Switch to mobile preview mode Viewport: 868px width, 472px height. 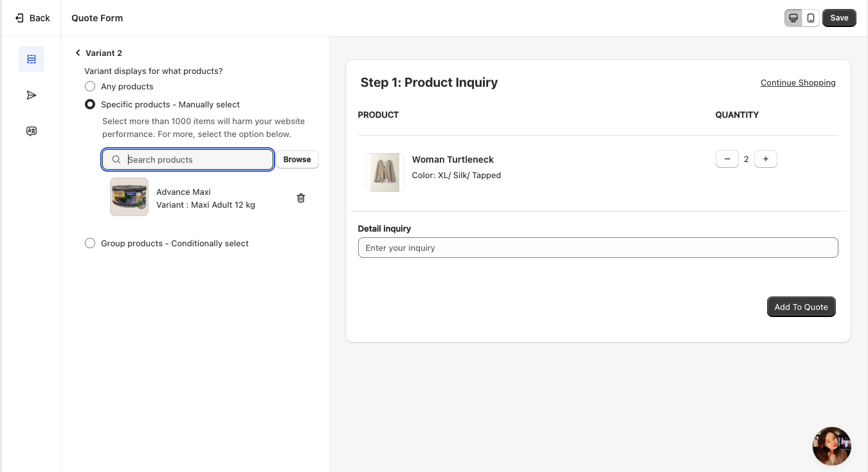(x=811, y=18)
